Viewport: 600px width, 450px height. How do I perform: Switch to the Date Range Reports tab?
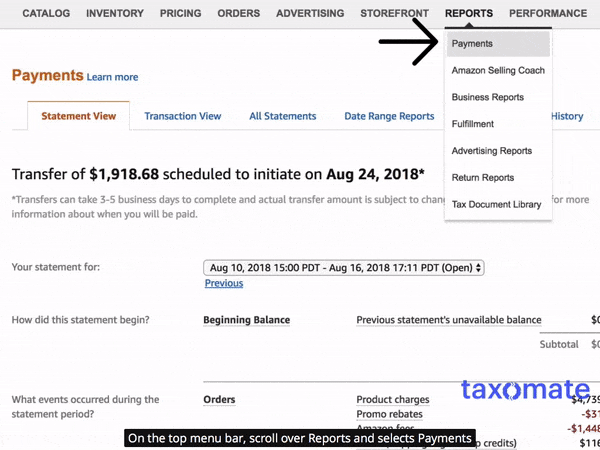[389, 116]
